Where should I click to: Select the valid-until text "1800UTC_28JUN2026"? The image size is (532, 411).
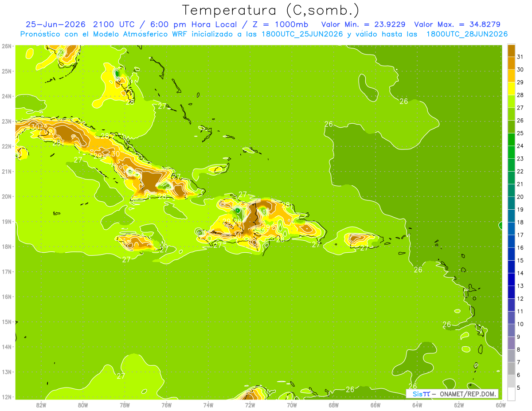467,34
